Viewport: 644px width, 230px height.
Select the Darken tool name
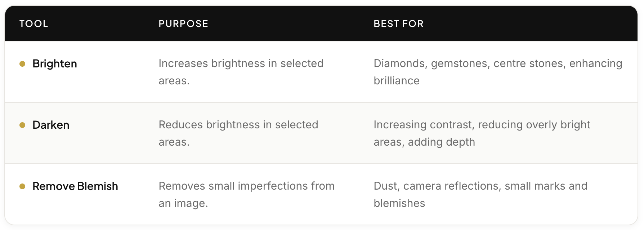51,125
